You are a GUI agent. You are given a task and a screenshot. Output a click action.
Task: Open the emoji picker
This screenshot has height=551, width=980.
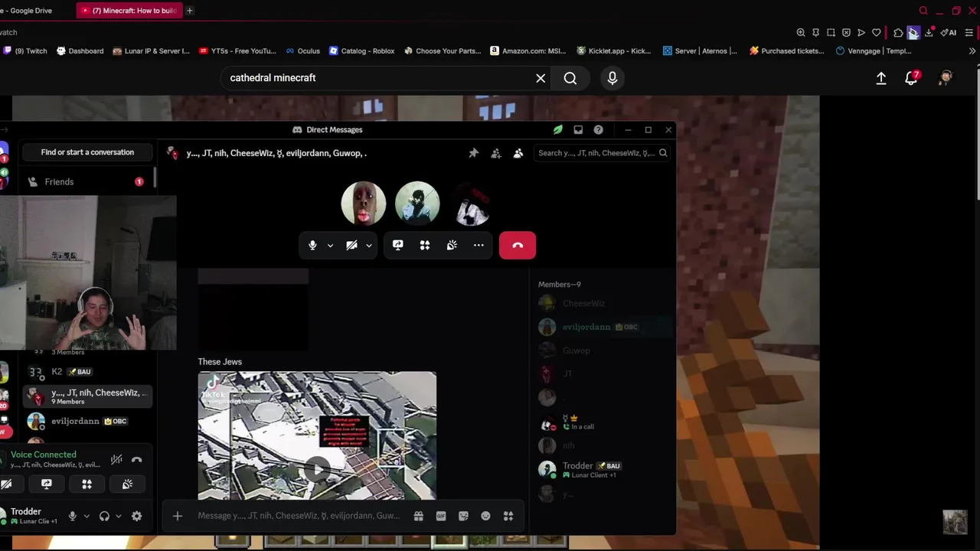[x=485, y=517]
